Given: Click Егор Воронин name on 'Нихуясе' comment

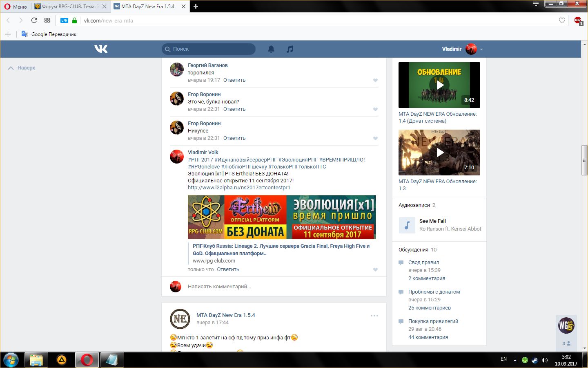Looking at the screenshot, I should pos(204,123).
